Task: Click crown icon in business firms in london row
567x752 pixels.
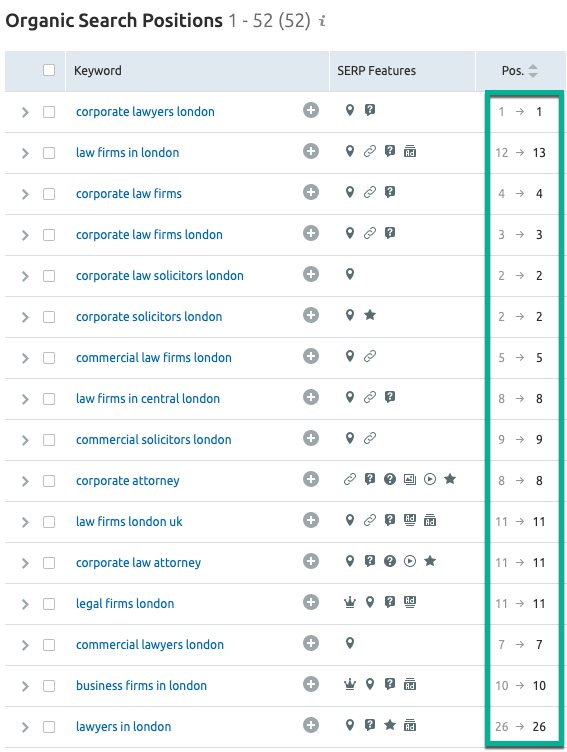Action: (350, 684)
